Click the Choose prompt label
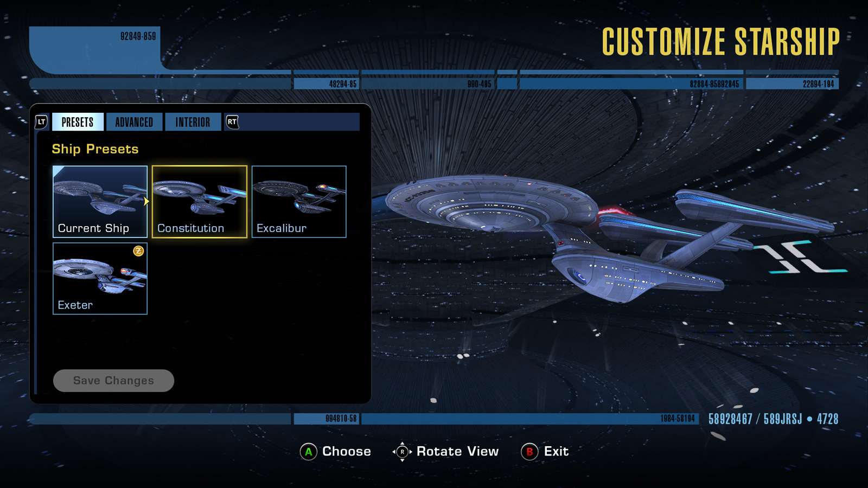 tap(347, 452)
